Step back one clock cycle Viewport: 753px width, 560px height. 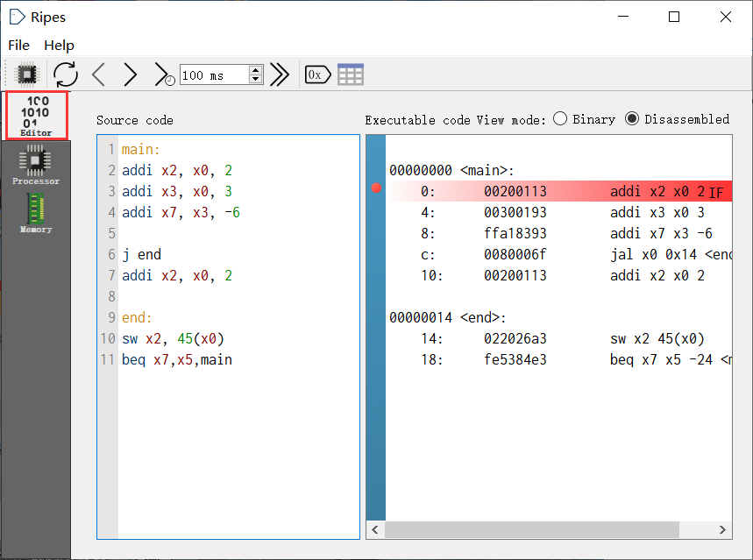coord(98,74)
